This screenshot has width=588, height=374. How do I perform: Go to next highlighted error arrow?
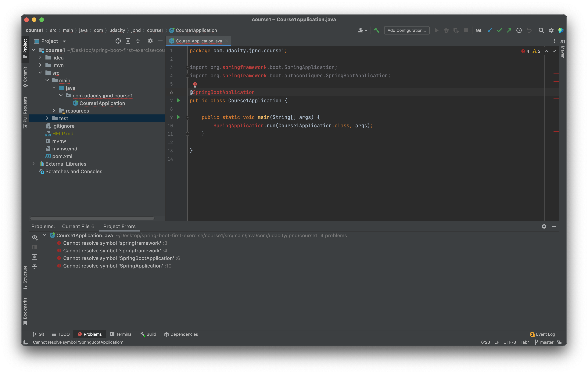point(554,51)
